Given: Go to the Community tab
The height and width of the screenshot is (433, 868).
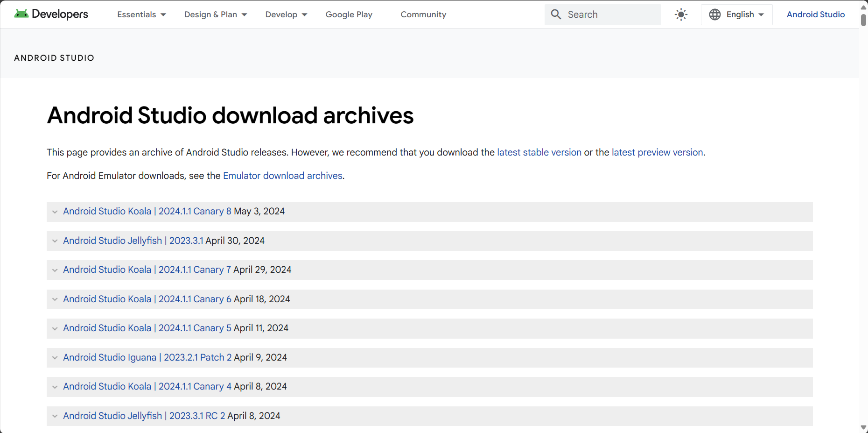Looking at the screenshot, I should (423, 14).
